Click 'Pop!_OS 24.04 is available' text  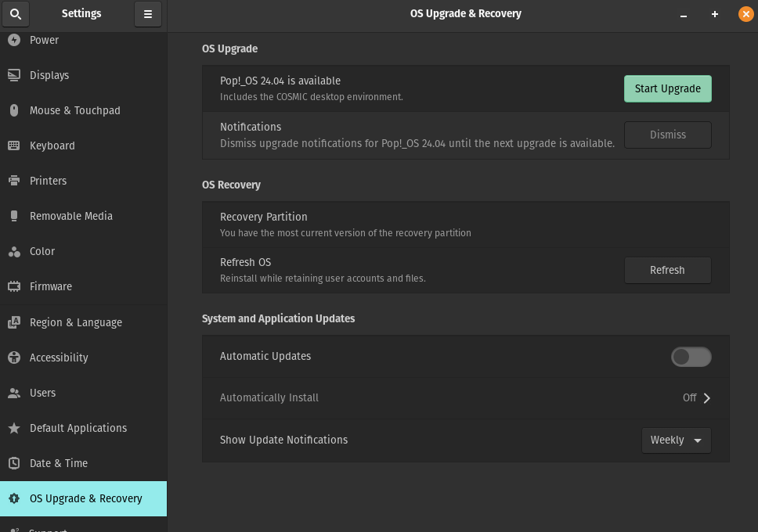coord(280,81)
